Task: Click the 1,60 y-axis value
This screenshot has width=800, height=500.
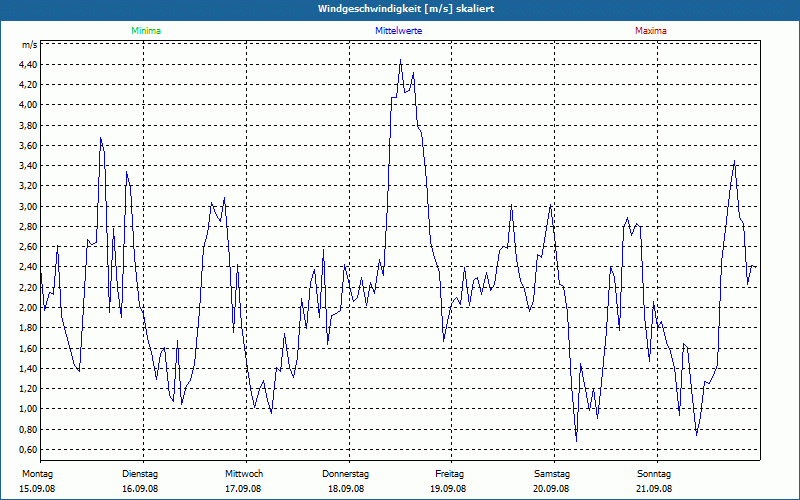Action: coord(29,348)
